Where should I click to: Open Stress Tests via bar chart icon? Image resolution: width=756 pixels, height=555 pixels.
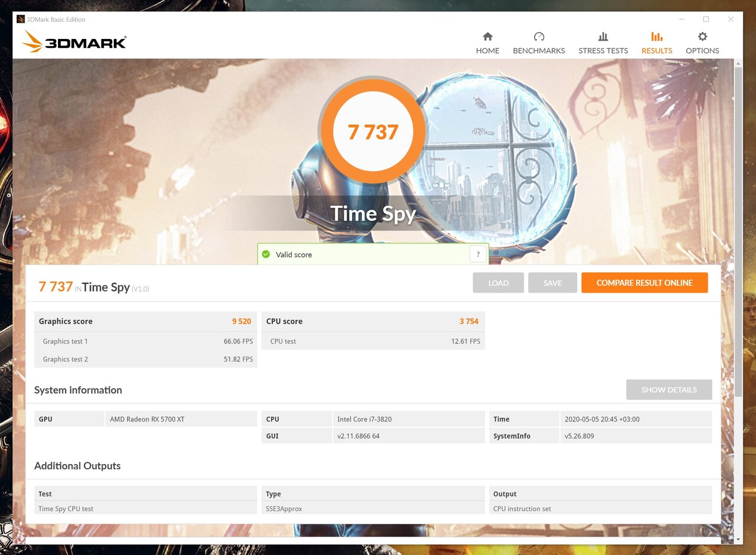(x=603, y=37)
